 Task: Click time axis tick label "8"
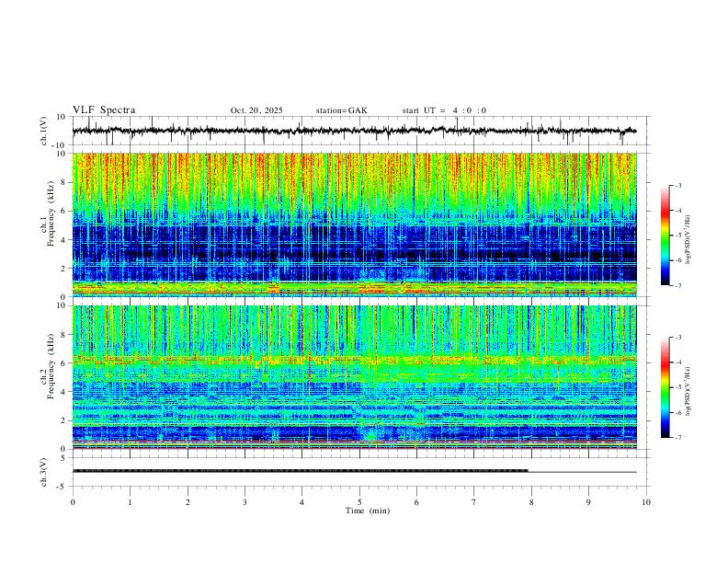pos(531,502)
